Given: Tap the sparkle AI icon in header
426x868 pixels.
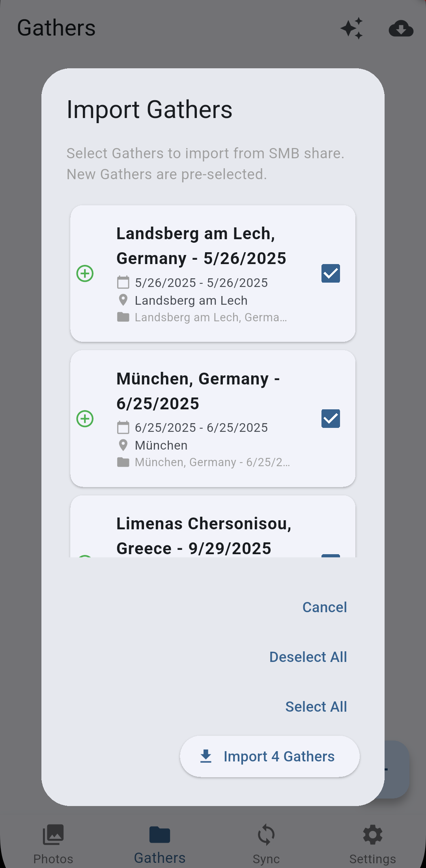Looking at the screenshot, I should point(351,28).
